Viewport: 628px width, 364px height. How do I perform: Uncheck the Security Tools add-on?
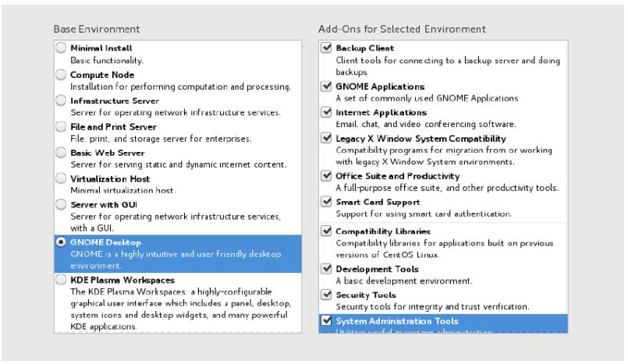[327, 295]
